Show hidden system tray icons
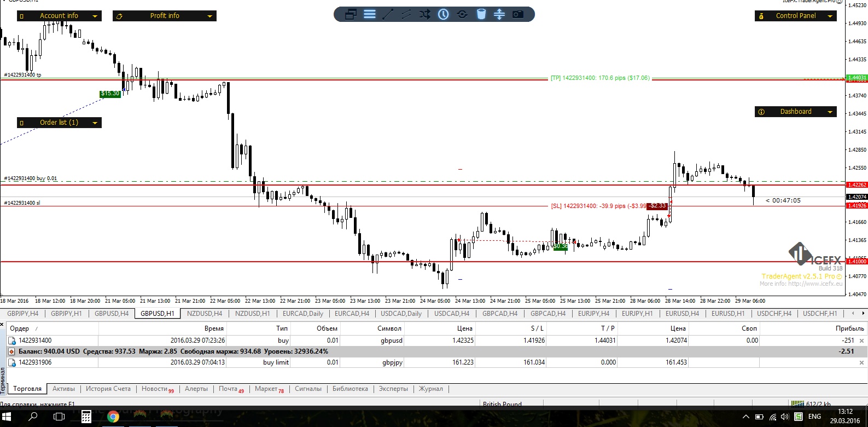This screenshot has width=868, height=427. click(x=747, y=417)
